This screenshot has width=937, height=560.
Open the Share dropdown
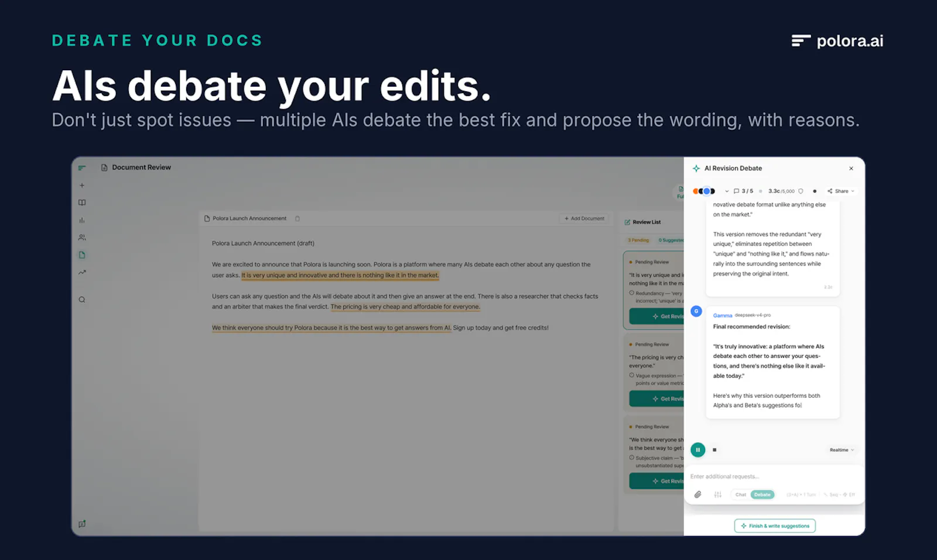(x=841, y=191)
